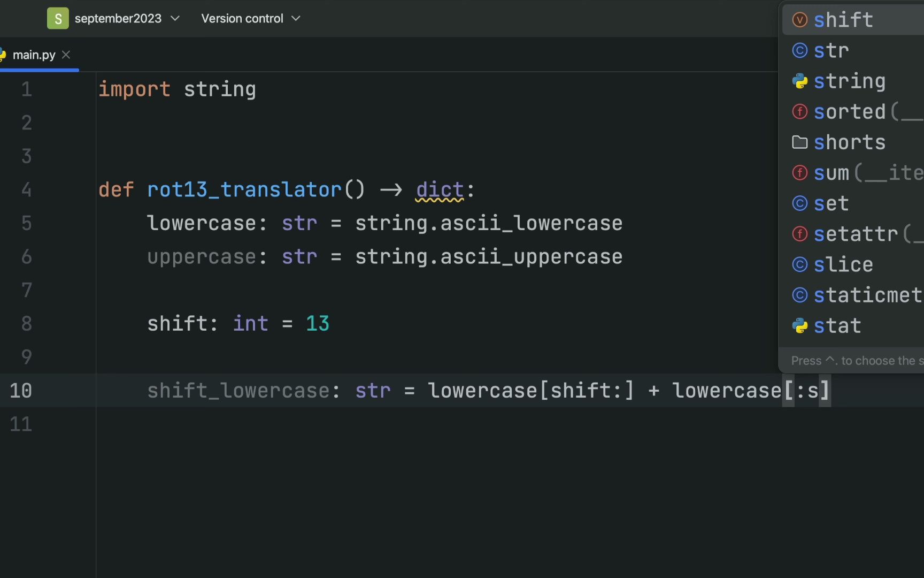Click the class icon beside 'str'
Screen dimensions: 924x578
[799, 50]
